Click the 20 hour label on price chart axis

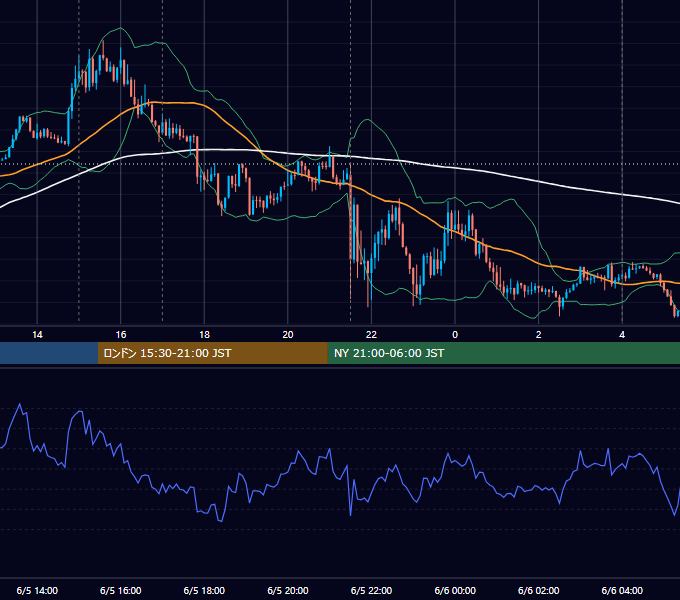tap(288, 335)
